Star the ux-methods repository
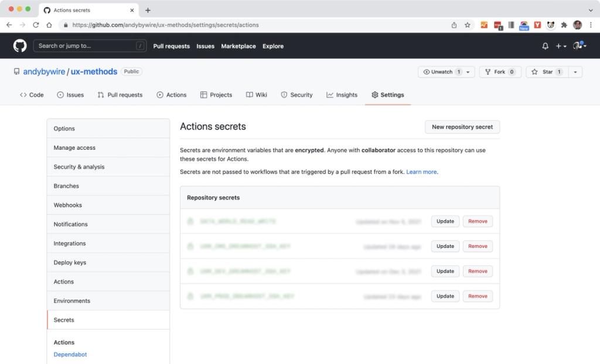Image resolution: width=600 pixels, height=364 pixels. tap(547, 72)
